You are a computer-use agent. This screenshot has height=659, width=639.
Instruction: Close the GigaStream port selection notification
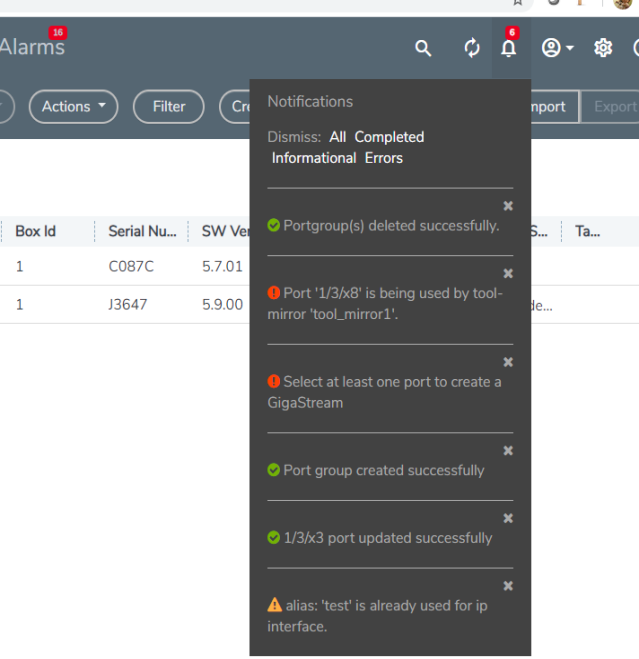pyautogui.click(x=508, y=362)
